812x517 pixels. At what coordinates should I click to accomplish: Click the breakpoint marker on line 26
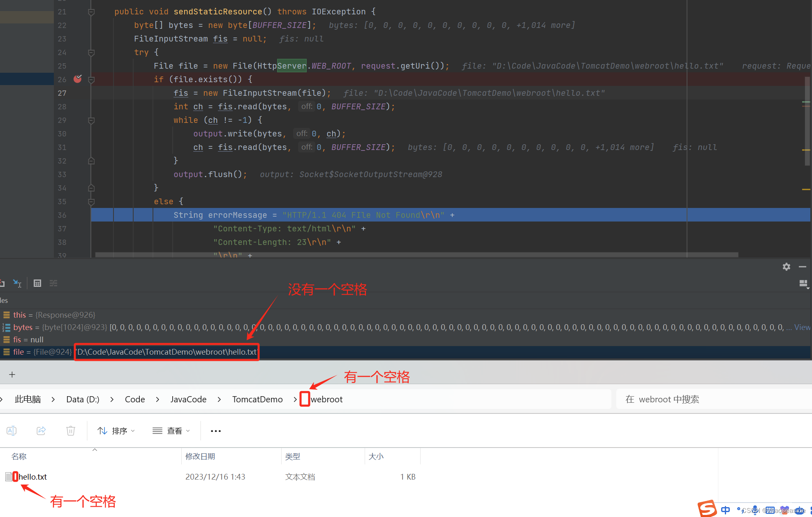click(78, 79)
